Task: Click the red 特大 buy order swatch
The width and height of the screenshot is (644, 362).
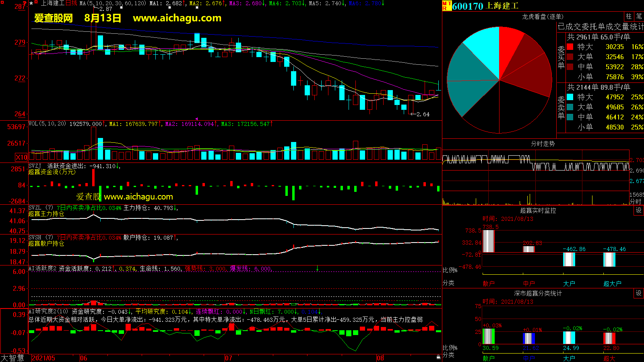Action: (x=570, y=47)
